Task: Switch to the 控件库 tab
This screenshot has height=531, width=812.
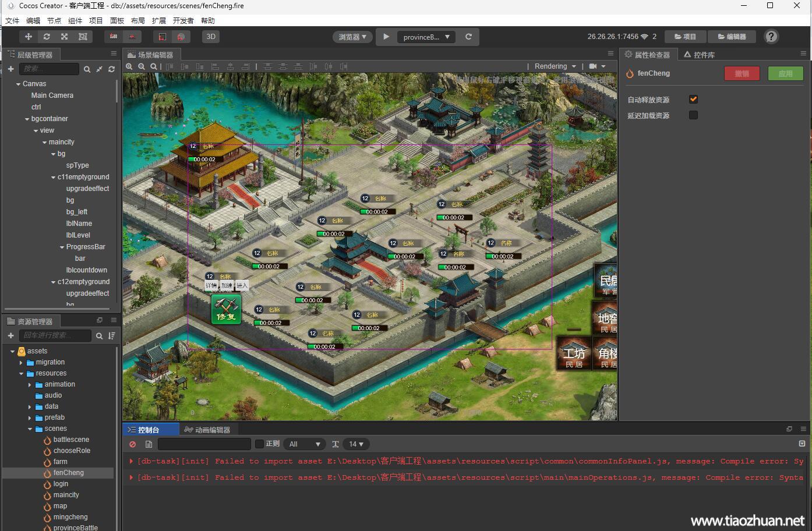Action: (x=700, y=54)
